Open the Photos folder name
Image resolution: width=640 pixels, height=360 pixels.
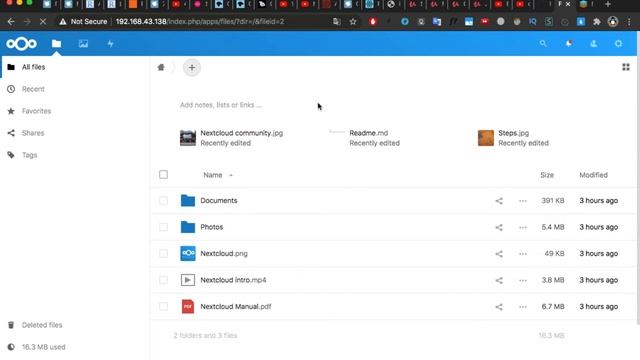coord(211,227)
